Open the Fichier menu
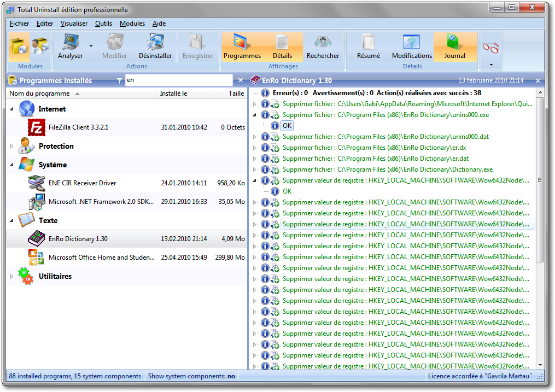Image resolution: width=555 pixels, height=392 pixels. click(x=20, y=24)
